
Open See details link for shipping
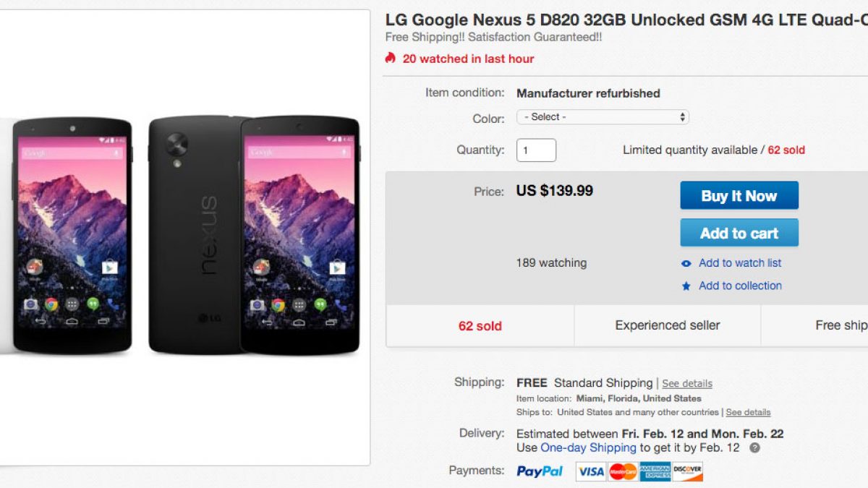pos(687,384)
